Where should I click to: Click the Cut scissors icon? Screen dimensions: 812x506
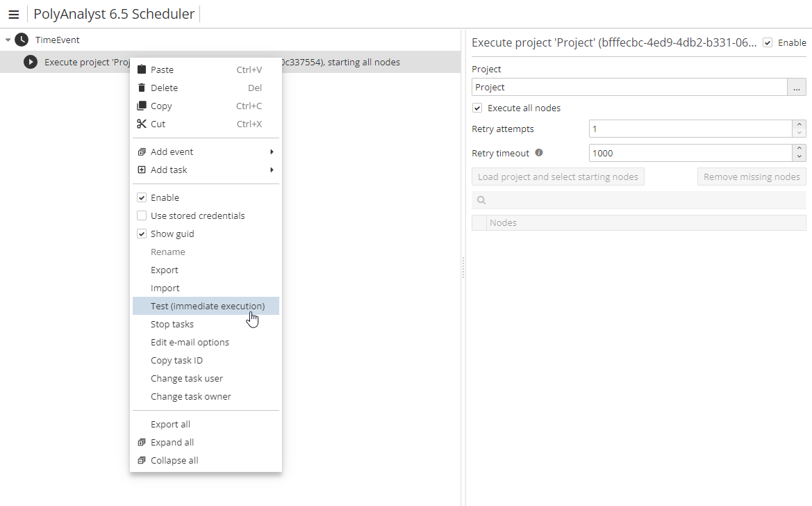click(x=142, y=124)
